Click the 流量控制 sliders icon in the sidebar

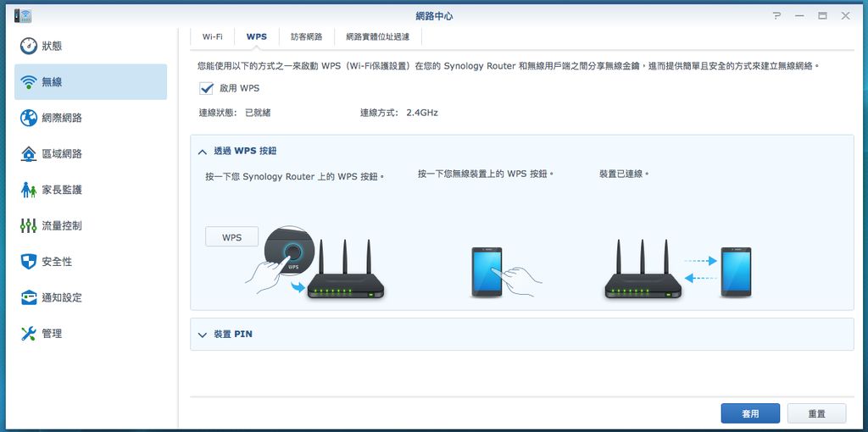(x=28, y=225)
